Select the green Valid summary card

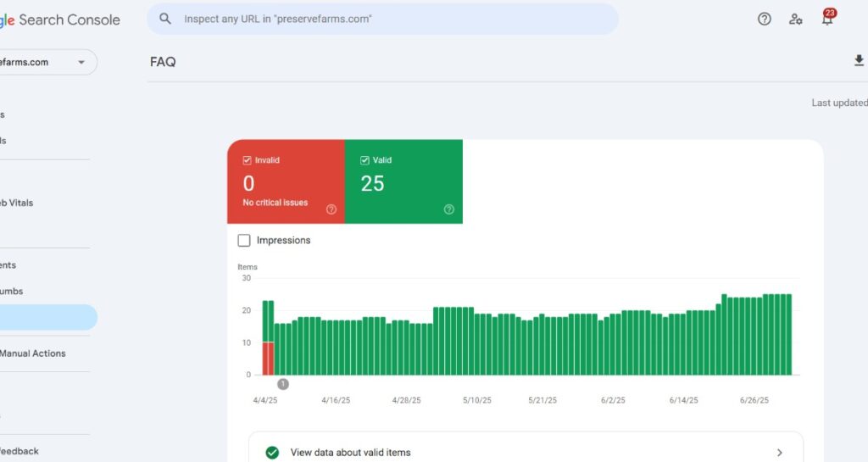403,181
